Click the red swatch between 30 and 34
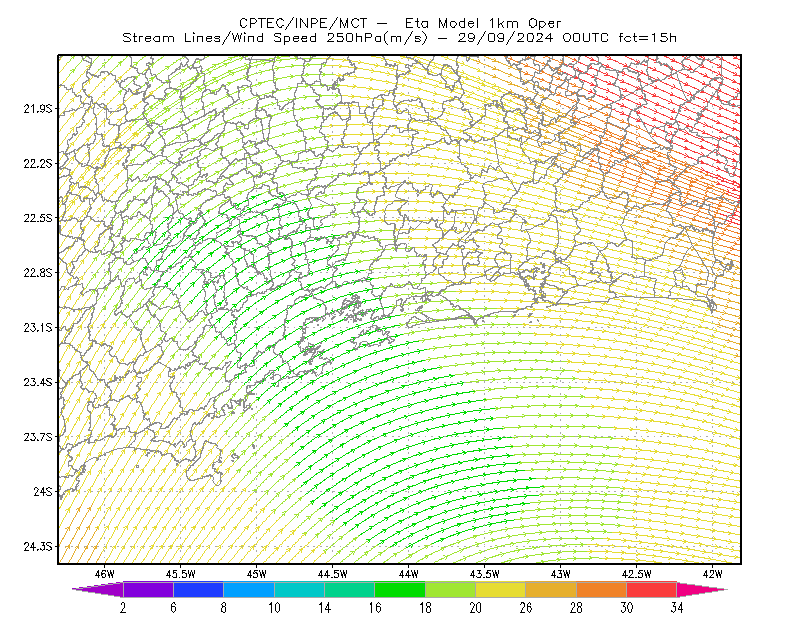Image resolution: width=800 pixels, height=618 pixels. 652,589
